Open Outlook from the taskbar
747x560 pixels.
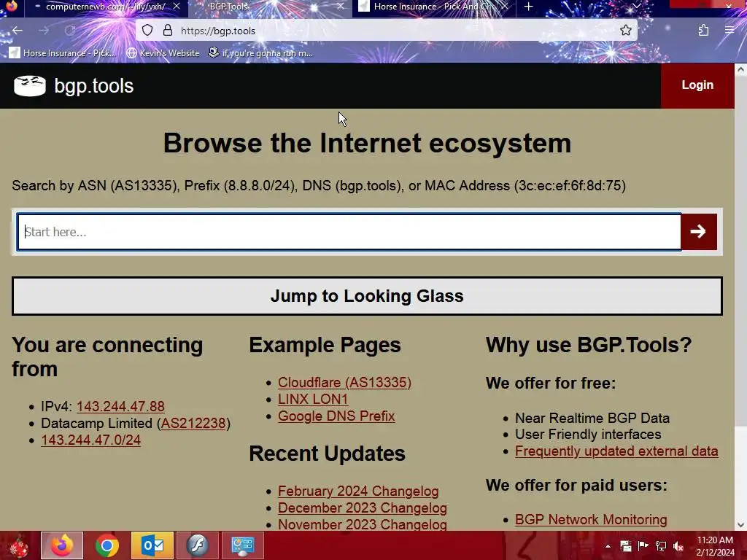[152, 545]
